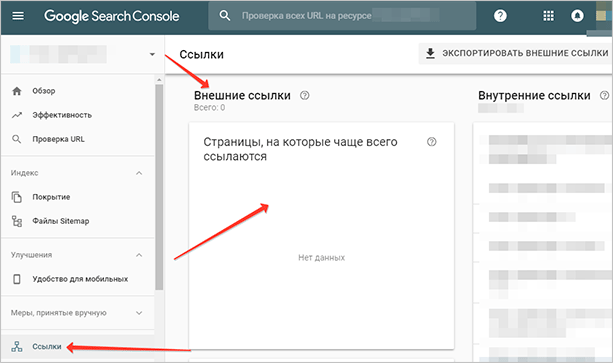Click the pages icon beside Покрытие
The height and width of the screenshot is (363, 613).
17,197
